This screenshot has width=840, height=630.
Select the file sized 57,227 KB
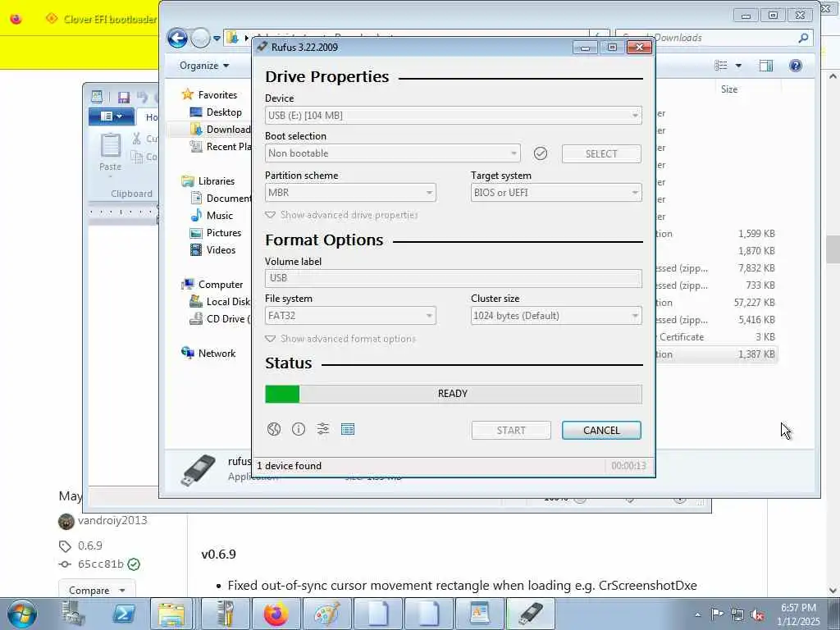point(715,303)
